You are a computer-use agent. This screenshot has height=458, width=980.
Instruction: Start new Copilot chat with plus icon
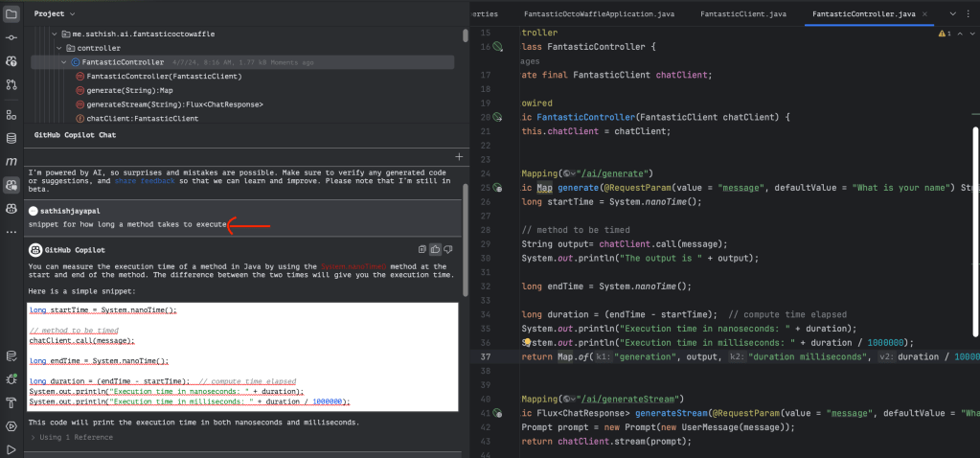458,156
